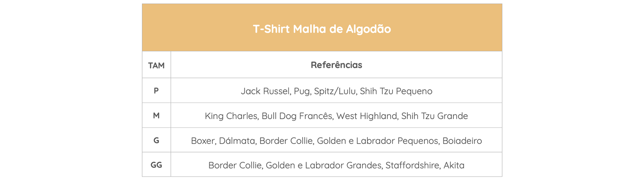Viewport: 644px width, 180px height.
Task: Click the Referências column header
Action: click(336, 65)
